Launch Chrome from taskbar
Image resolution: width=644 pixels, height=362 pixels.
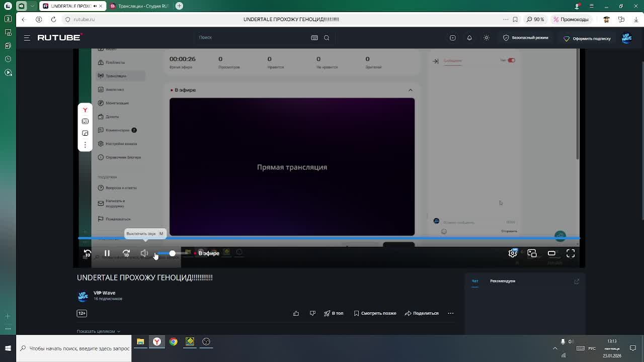174,342
